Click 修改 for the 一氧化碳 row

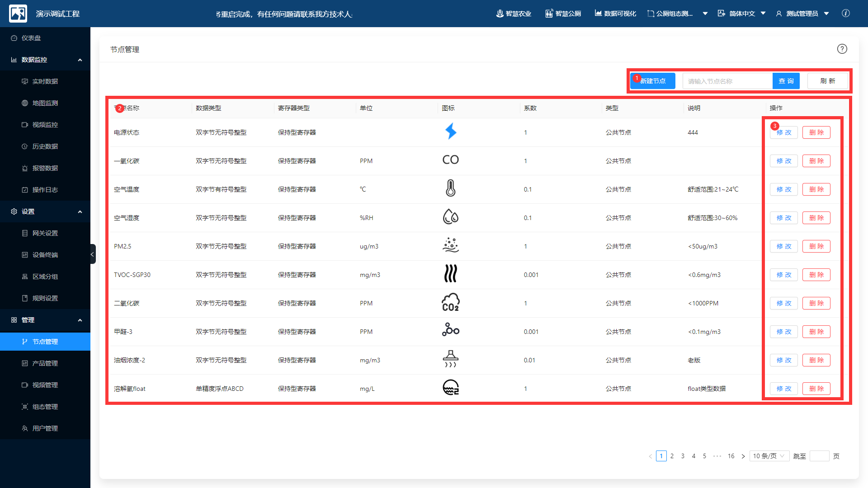[x=783, y=161]
